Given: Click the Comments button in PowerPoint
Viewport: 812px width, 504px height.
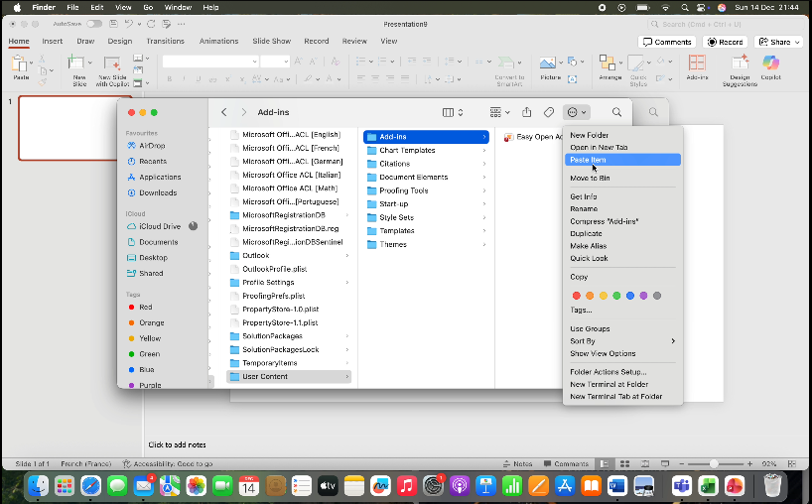Looking at the screenshot, I should coord(666,42).
